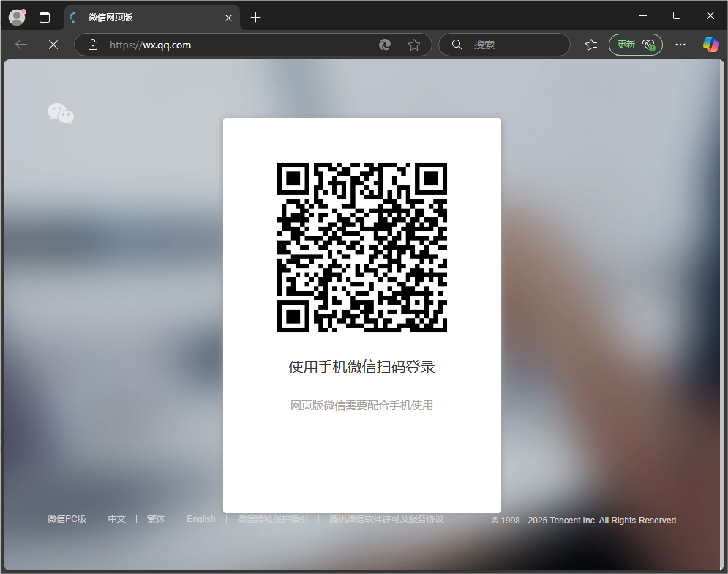Switch language to English

click(x=201, y=519)
